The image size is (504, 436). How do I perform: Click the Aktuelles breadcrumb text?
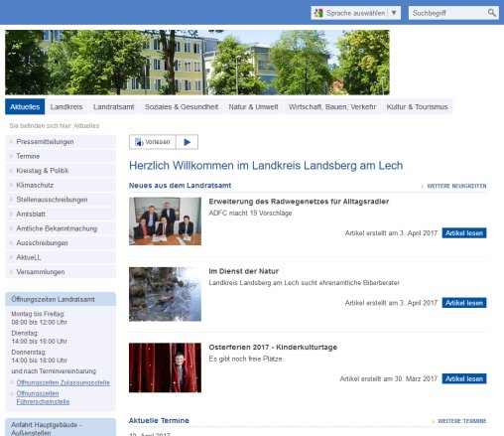click(86, 126)
